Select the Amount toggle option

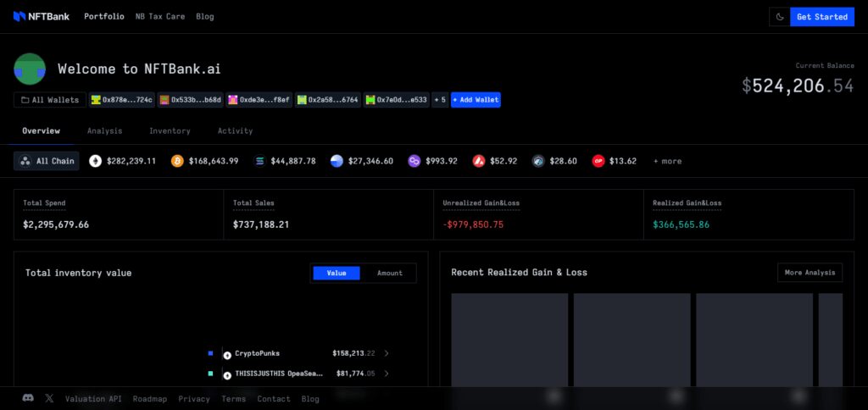[390, 274]
